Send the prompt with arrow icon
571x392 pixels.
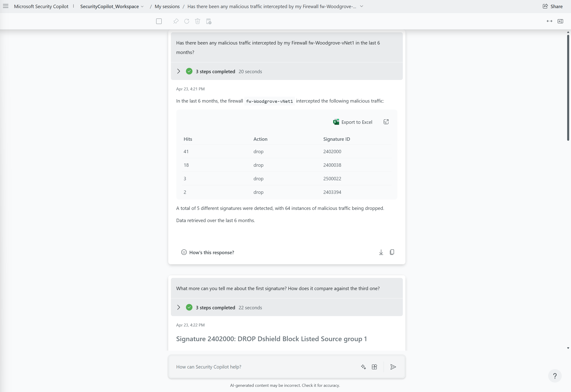pos(393,367)
